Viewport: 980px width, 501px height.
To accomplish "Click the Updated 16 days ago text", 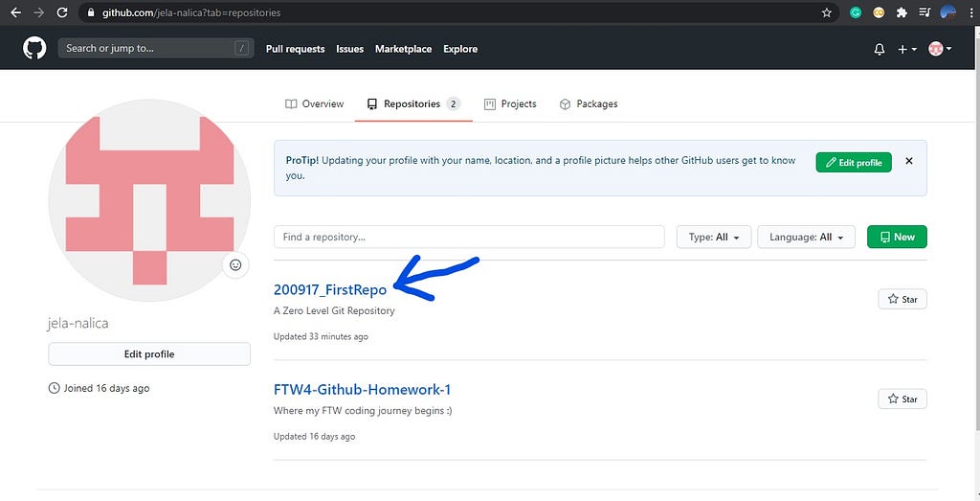I will point(314,437).
